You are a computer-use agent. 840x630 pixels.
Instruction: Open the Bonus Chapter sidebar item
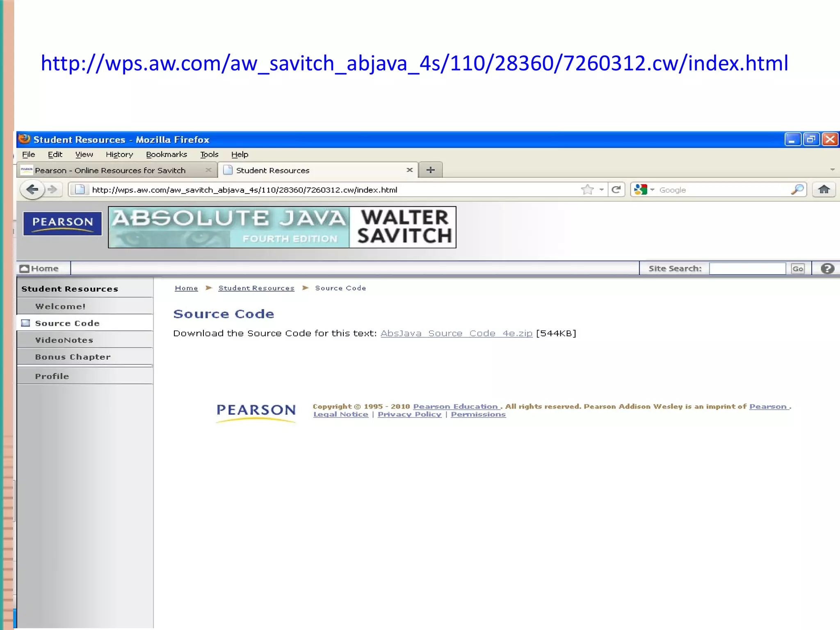coord(73,357)
